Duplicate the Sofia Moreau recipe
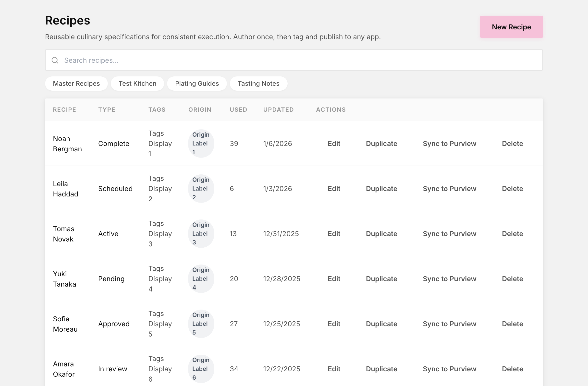The image size is (588, 386). (381, 324)
